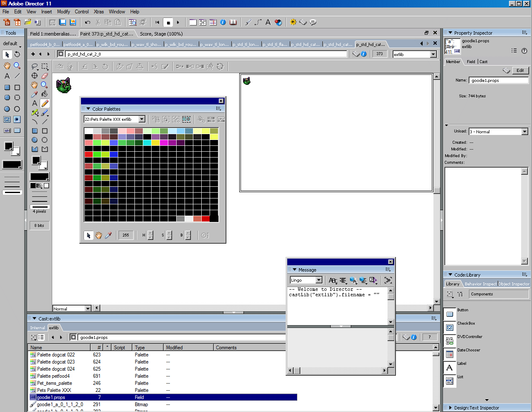Select the Arc tool in Paint
This screenshot has width=532, height=412.
pos(35,122)
